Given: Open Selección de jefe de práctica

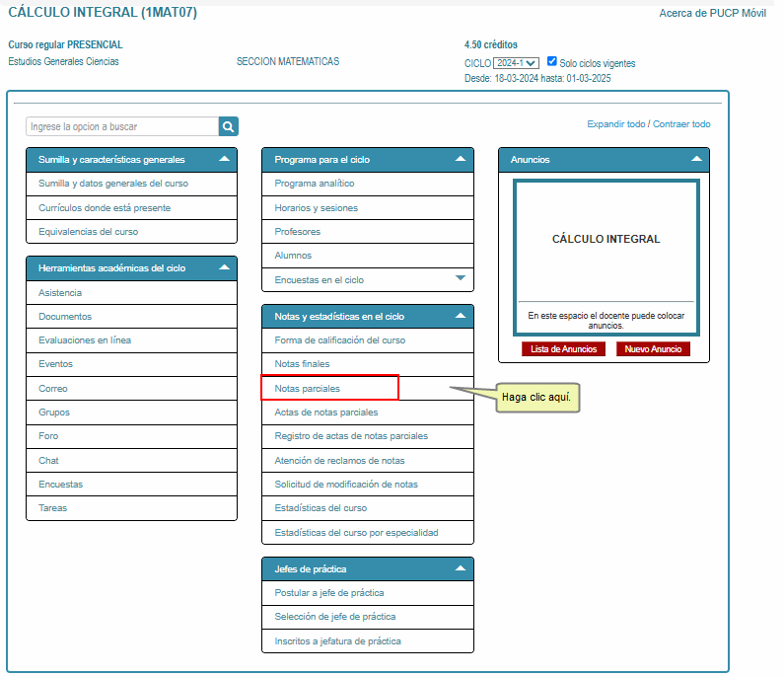Looking at the screenshot, I should (x=368, y=617).
